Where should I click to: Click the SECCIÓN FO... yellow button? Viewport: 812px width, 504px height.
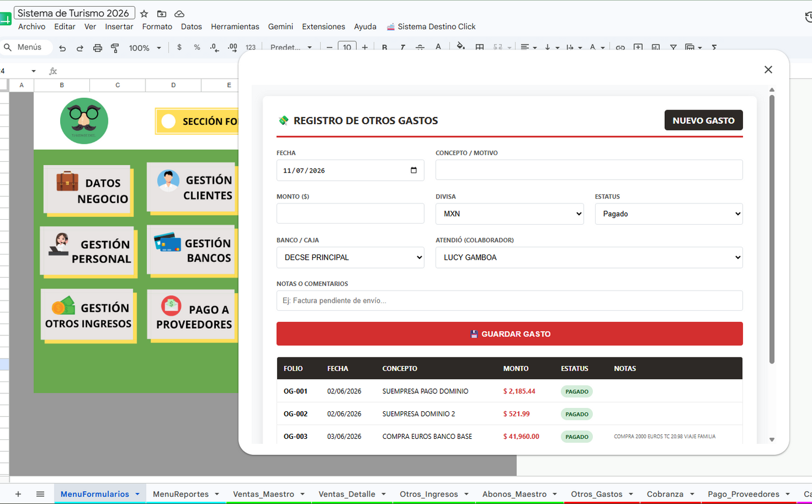[x=197, y=121]
